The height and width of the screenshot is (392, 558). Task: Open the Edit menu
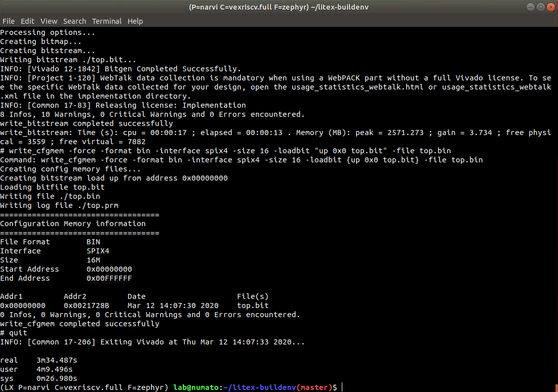27,21
